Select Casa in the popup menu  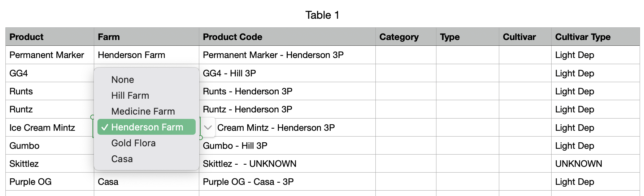click(x=147, y=159)
